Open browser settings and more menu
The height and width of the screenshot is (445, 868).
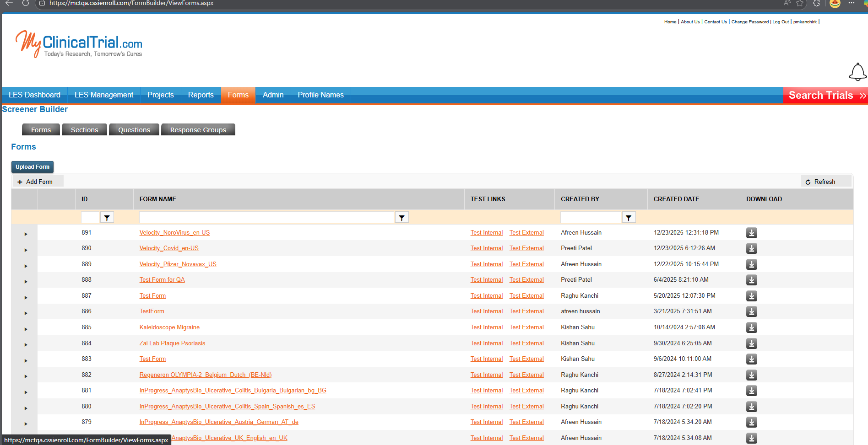pos(852,3)
